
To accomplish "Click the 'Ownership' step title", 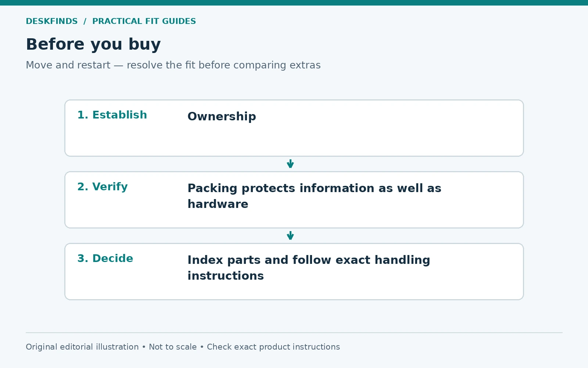I will [222, 116].
